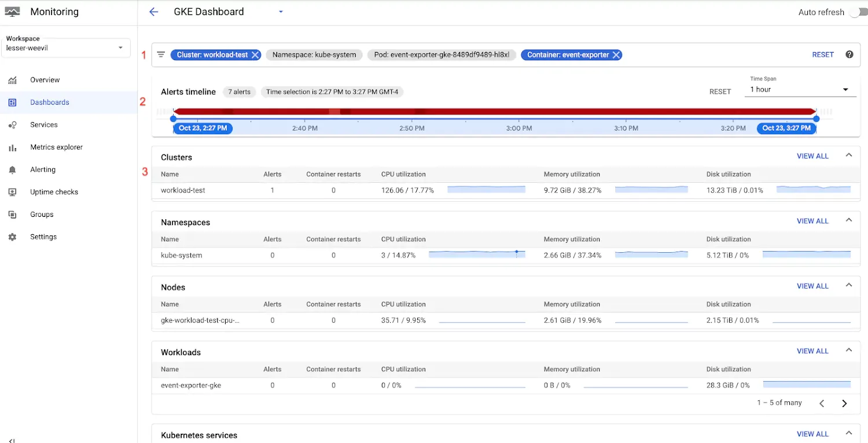Click the workload-test disk utilization sparkline

814,190
